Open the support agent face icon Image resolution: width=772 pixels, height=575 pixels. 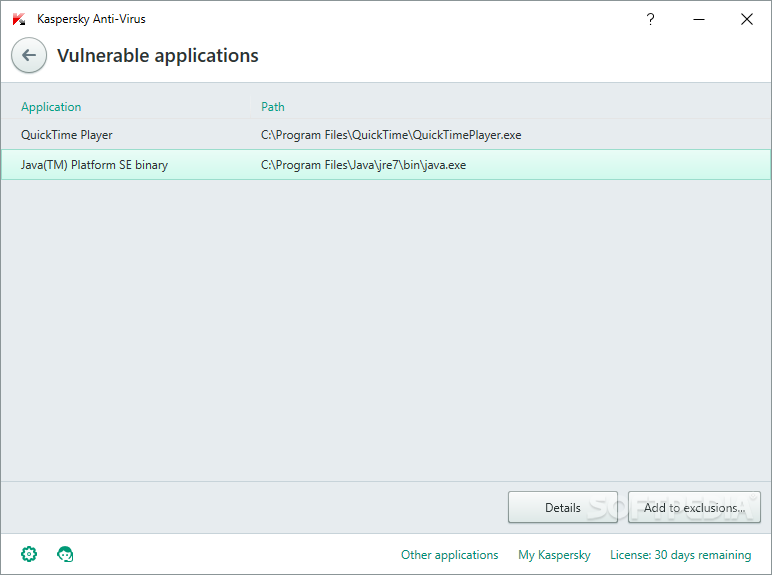coord(65,554)
